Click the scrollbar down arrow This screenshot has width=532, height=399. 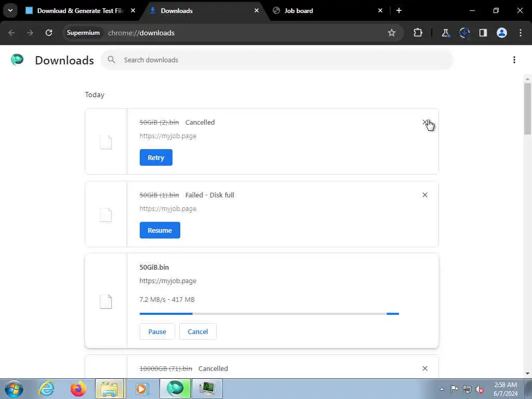coord(527,374)
